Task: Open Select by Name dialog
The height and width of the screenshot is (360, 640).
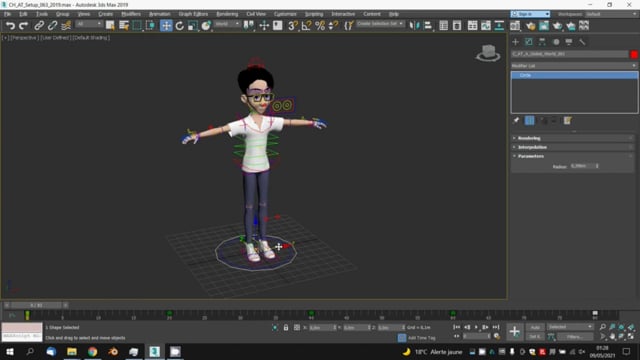Action: tap(124, 26)
